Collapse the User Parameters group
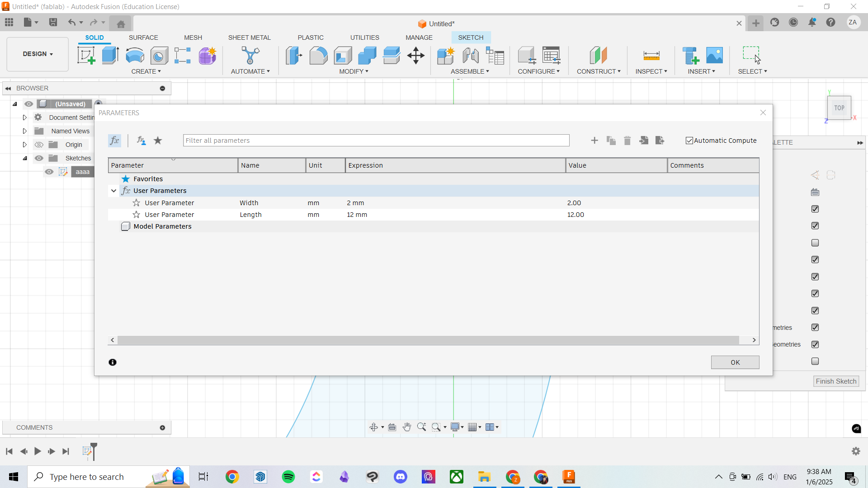This screenshot has height=488, width=868. [x=113, y=191]
